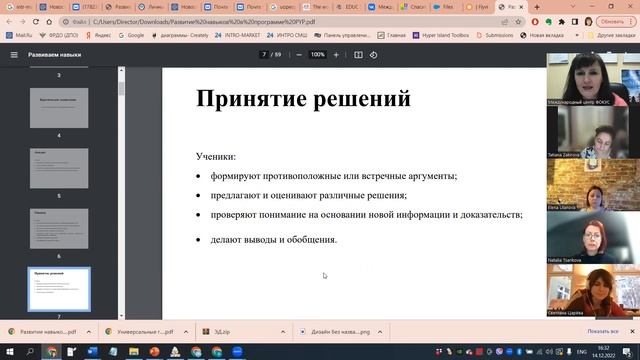Close the active PDF browser tab

[521, 7]
